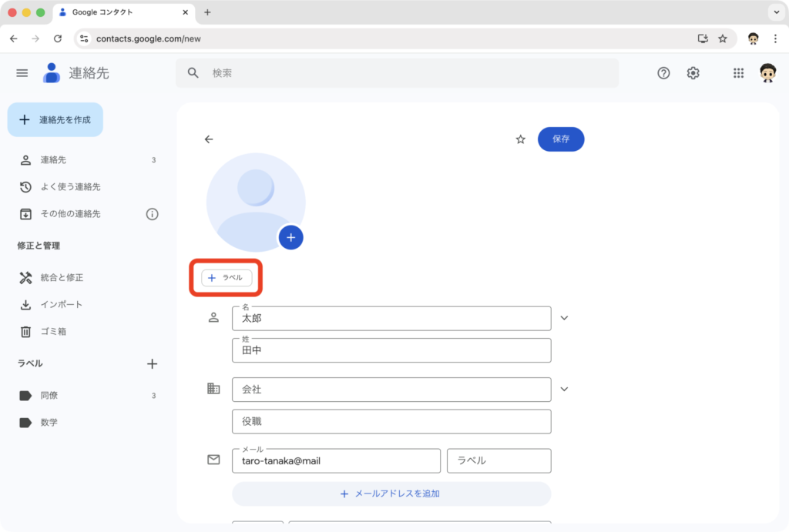Select the 統合と修正 merge and fix tool
The image size is (789, 532).
pos(62,276)
